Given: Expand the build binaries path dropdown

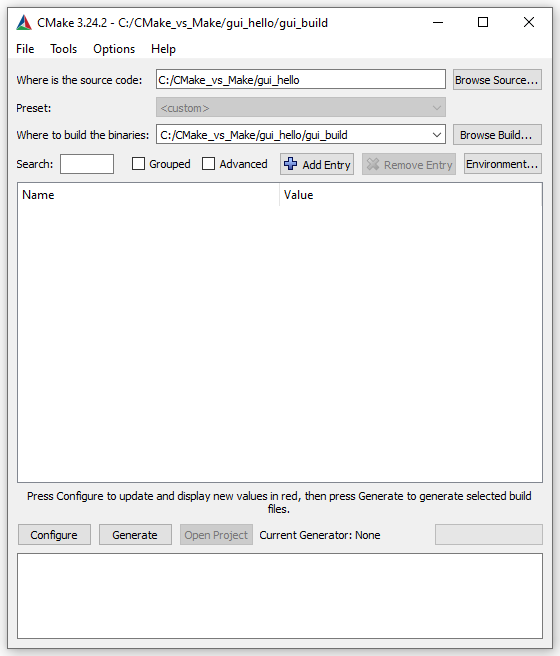Looking at the screenshot, I should click(437, 135).
